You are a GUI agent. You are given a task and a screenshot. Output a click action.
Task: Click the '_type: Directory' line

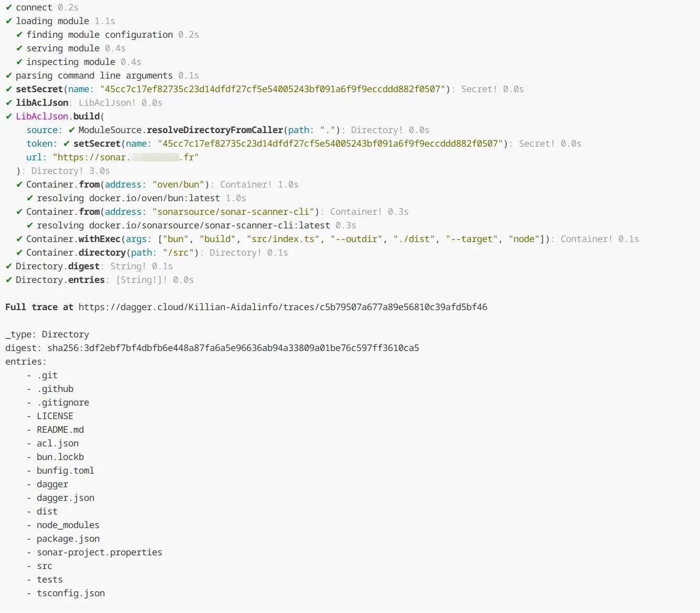[47, 334]
